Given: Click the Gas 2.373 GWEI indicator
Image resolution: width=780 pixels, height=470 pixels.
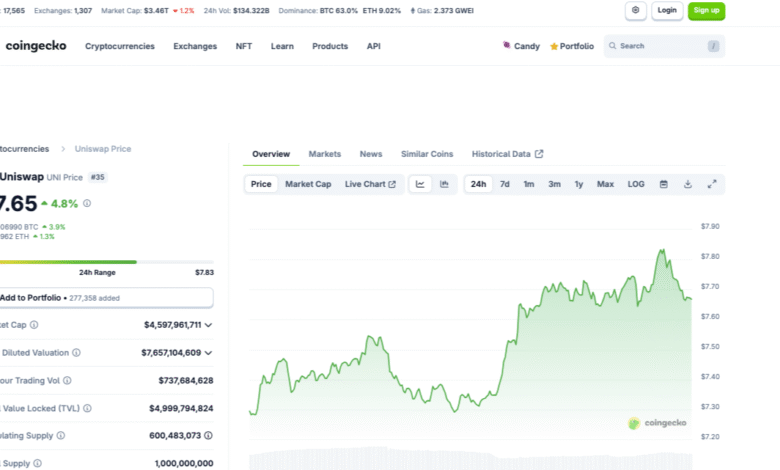Looking at the screenshot, I should pos(442,10).
